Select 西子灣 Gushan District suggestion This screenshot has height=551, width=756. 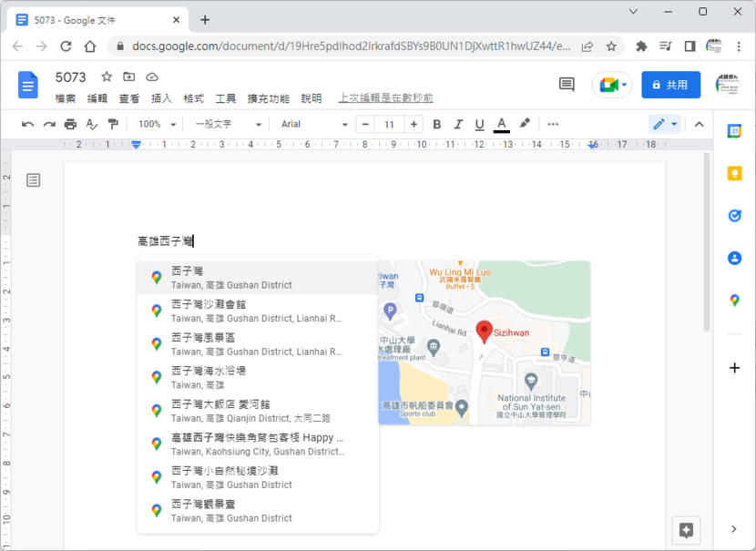click(258, 278)
